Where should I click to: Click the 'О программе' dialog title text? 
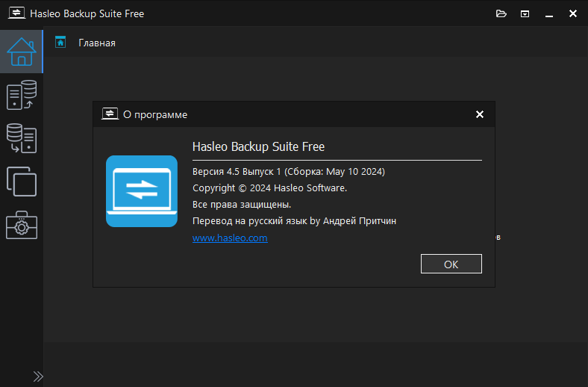tap(155, 115)
